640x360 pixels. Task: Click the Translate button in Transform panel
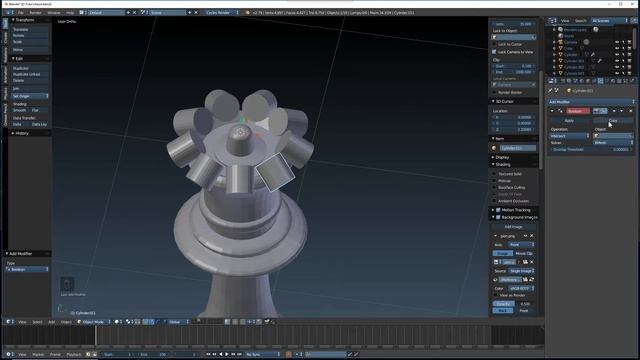(29, 29)
